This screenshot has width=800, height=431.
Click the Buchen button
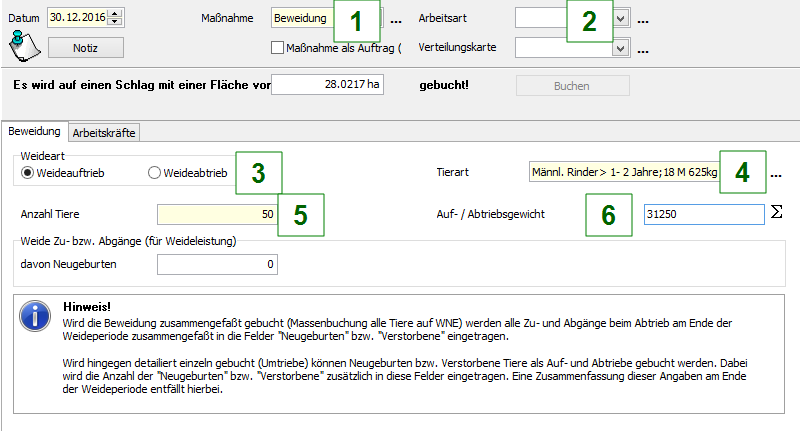572,86
